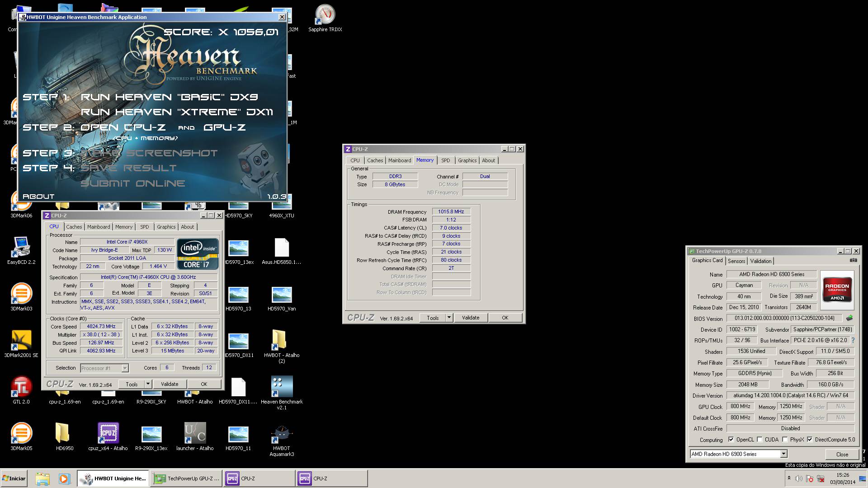Click the clock in system tray

pyautogui.click(x=842, y=479)
